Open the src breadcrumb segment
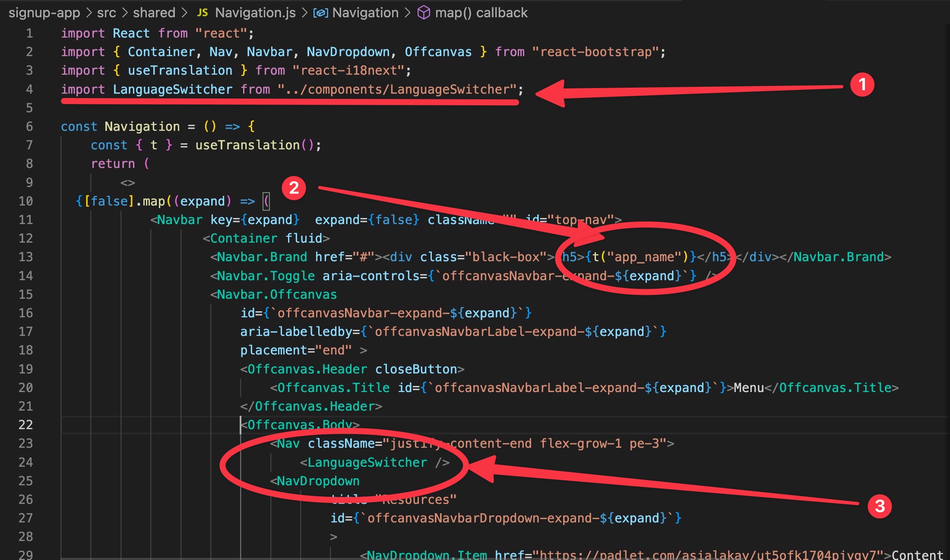 pyautogui.click(x=106, y=13)
